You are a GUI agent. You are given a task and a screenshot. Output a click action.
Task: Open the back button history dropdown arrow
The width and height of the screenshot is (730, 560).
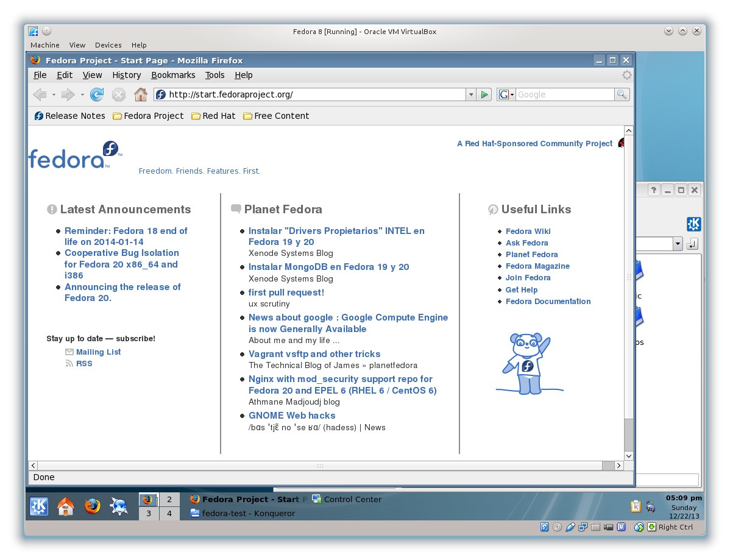(x=54, y=94)
